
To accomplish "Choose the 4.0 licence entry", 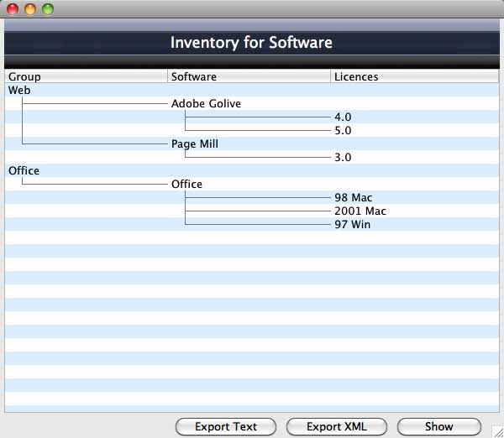I will (343, 117).
